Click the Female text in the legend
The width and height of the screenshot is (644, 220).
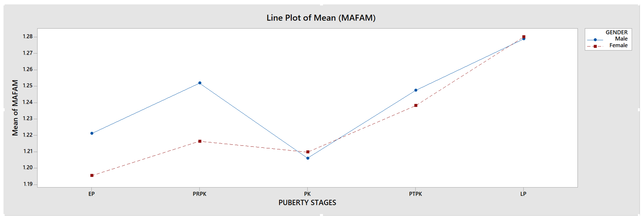[x=618, y=45]
